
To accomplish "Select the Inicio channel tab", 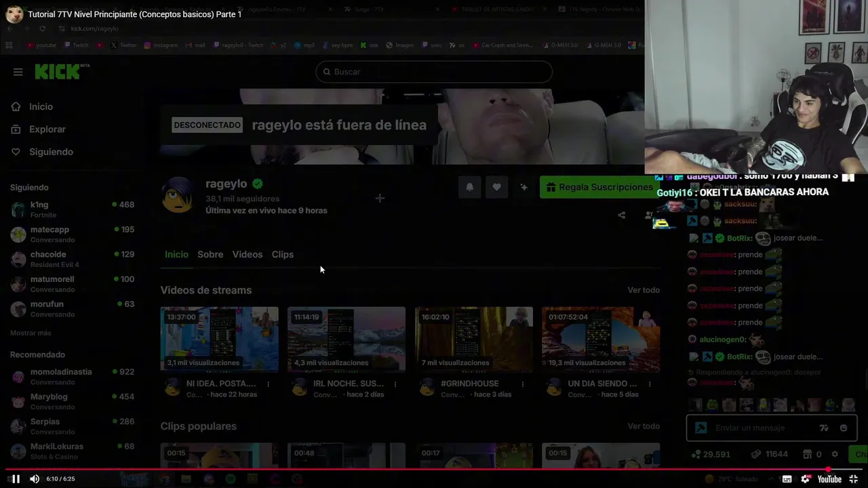I will coord(176,254).
